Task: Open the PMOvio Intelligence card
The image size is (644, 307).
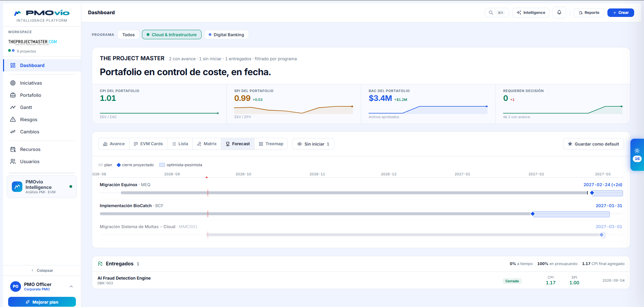Action: (x=42, y=187)
